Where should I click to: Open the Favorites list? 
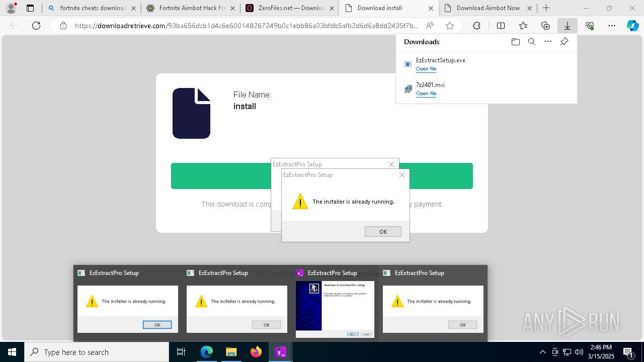tap(523, 26)
